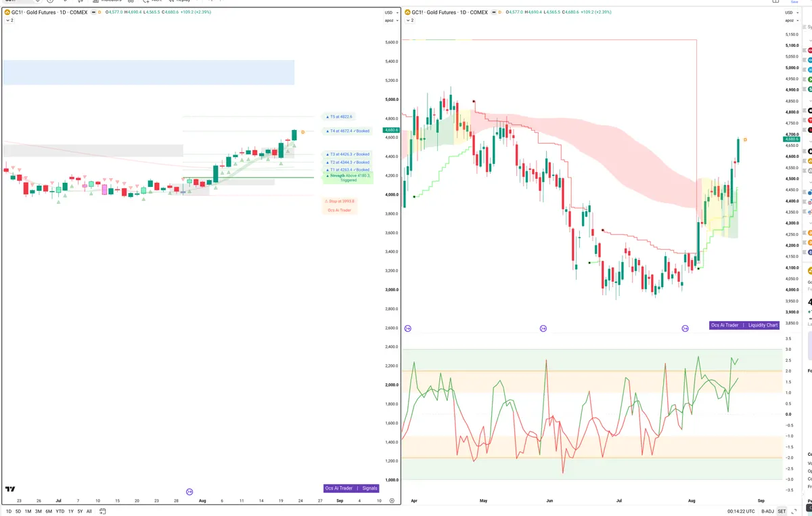This screenshot has height=516, width=812.
Task: Click the 4,680.6 price tag on the right chart axis
Action: coord(792,139)
